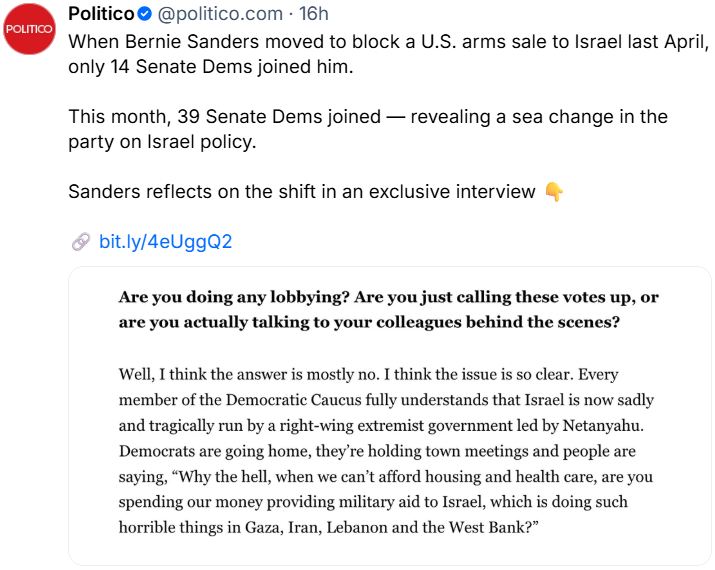The height and width of the screenshot is (570, 715).
Task: Open the bit.ly/4eUggQ2 link
Action: [x=165, y=242]
